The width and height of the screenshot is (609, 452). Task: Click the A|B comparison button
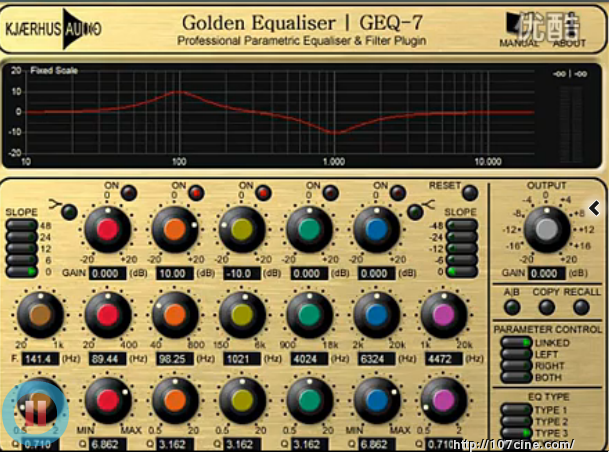click(513, 308)
